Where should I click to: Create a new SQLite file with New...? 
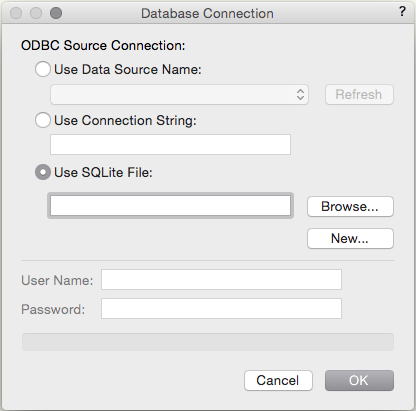click(x=350, y=239)
